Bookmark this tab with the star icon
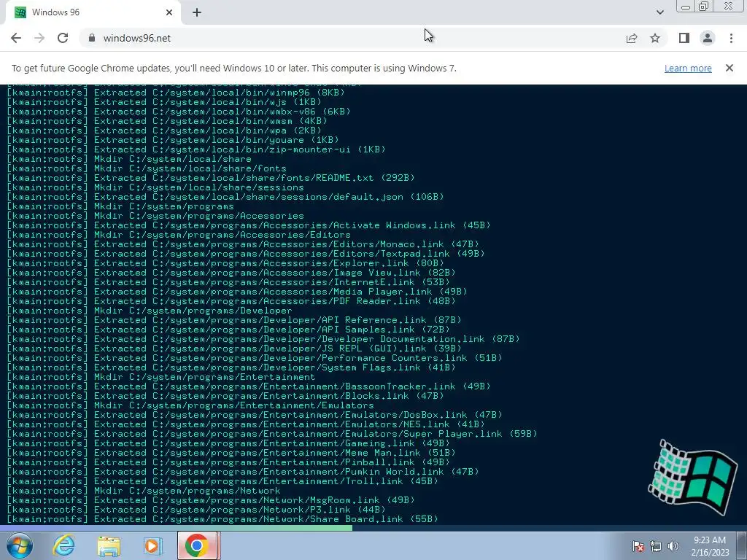Screen dimensions: 747x560 click(x=655, y=38)
